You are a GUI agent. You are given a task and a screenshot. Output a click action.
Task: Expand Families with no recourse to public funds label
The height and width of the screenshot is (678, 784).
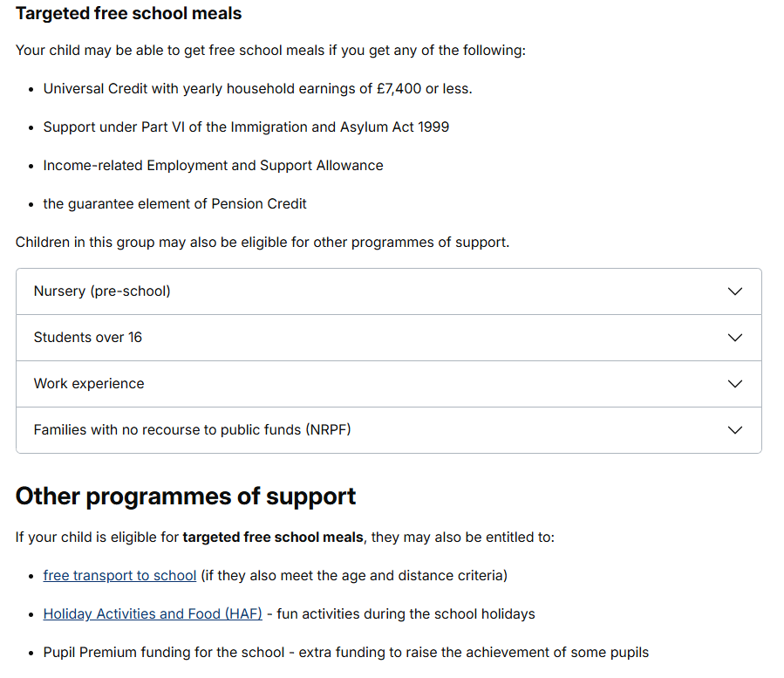(x=192, y=430)
